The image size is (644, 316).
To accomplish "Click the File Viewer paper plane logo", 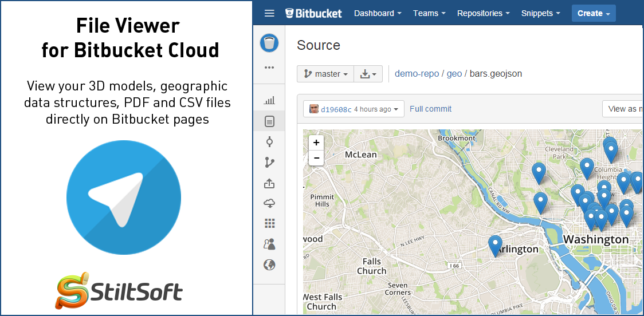I will point(124,197).
